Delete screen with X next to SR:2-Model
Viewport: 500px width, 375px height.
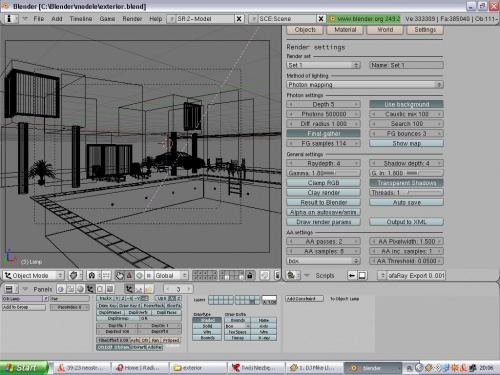(x=239, y=19)
